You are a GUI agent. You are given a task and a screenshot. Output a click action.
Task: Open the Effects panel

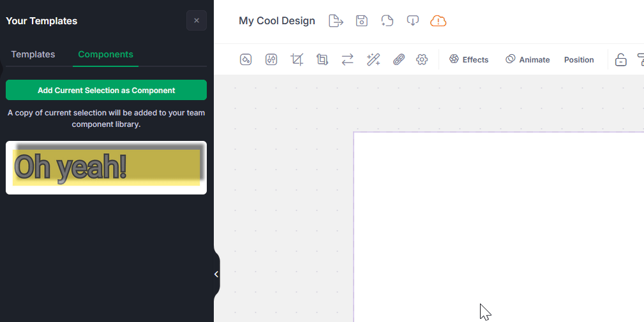tap(469, 59)
